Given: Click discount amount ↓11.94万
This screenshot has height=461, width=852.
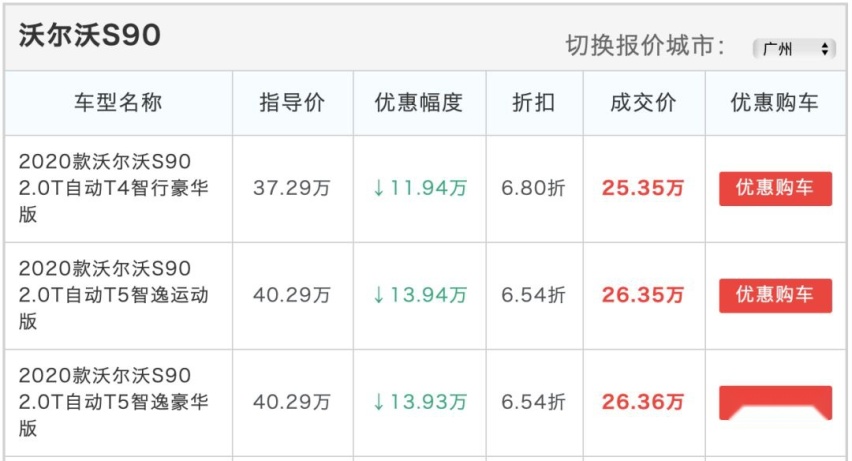Looking at the screenshot, I should pos(419,188).
